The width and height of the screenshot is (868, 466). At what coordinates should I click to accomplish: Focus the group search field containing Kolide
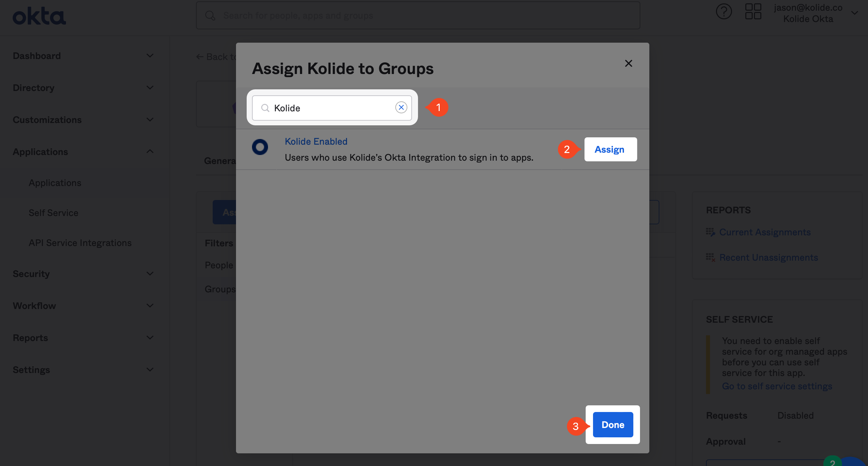point(332,108)
